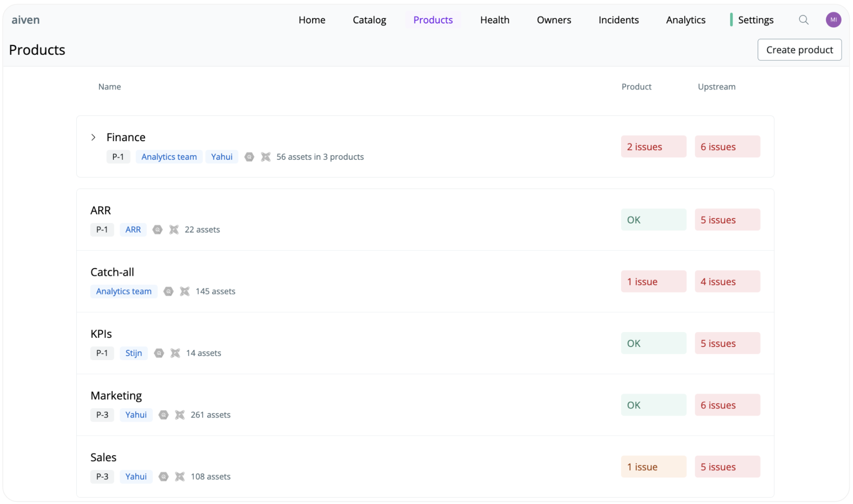This screenshot has width=853, height=504.
Task: Open the Incidents nav tab
Action: (618, 20)
